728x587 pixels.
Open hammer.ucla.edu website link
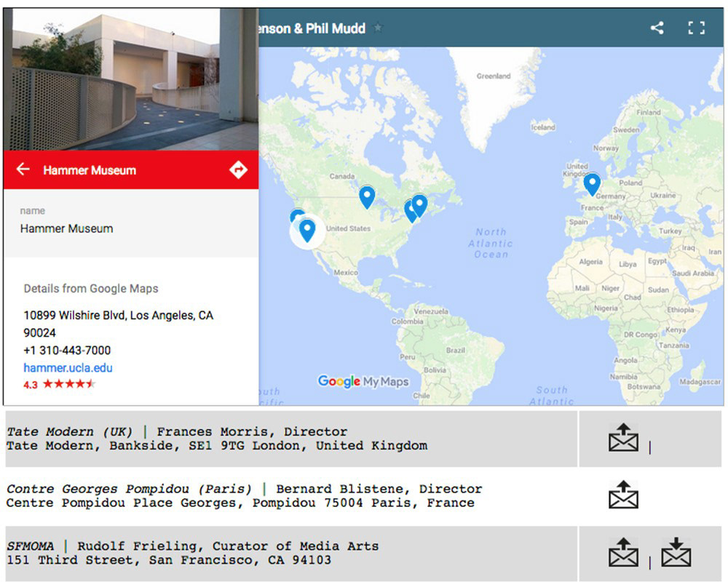(x=68, y=368)
